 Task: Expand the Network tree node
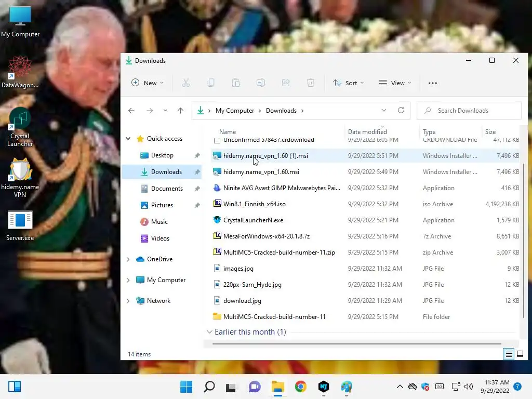(x=128, y=301)
